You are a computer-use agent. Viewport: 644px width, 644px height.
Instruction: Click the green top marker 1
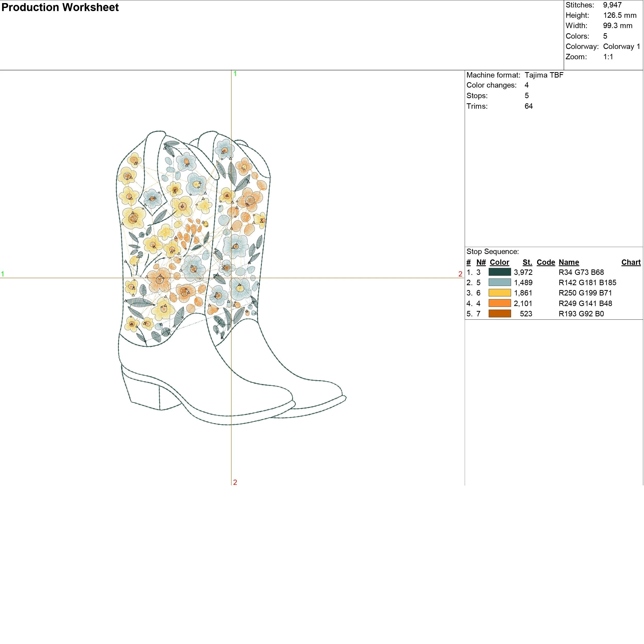[235, 74]
